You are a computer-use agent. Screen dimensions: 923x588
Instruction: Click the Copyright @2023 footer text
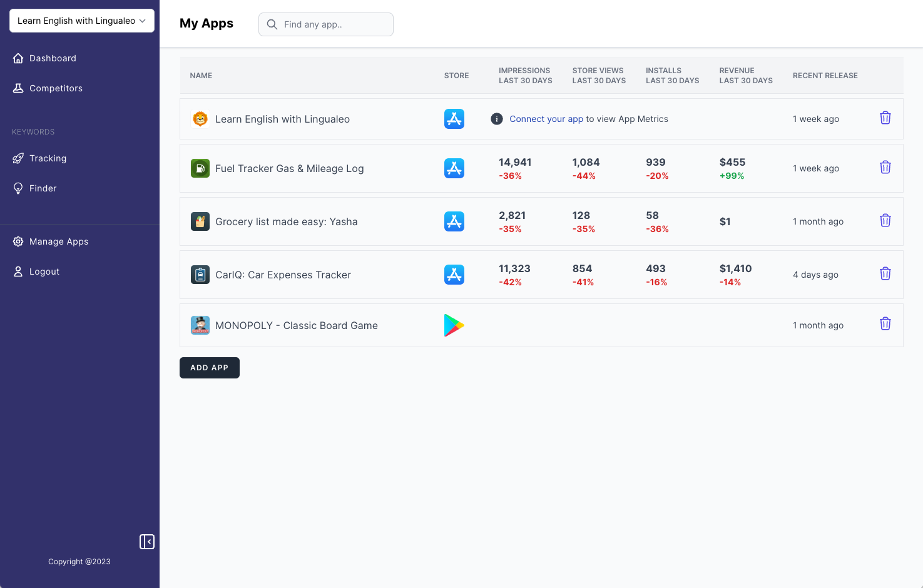coord(79,562)
